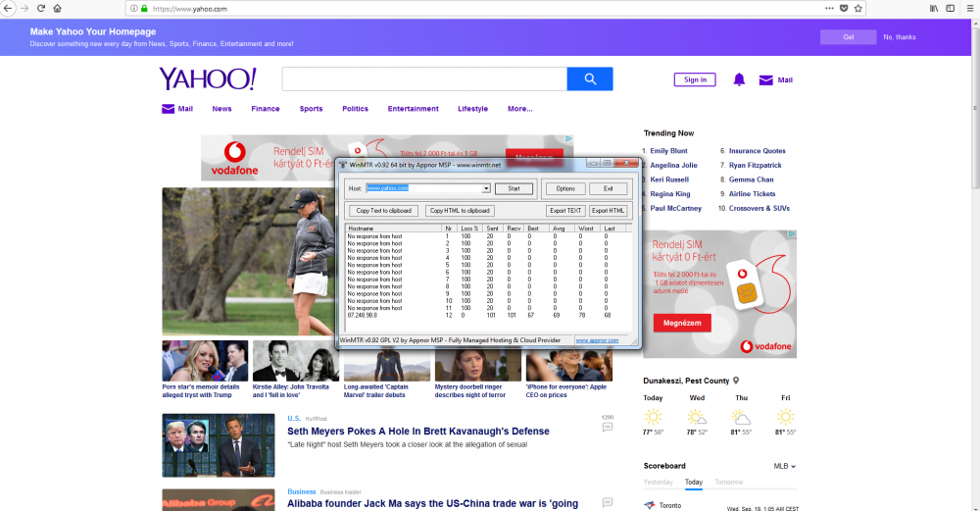Click the Yahoo search text field
Viewport: 980px width, 511px height.
(423, 79)
